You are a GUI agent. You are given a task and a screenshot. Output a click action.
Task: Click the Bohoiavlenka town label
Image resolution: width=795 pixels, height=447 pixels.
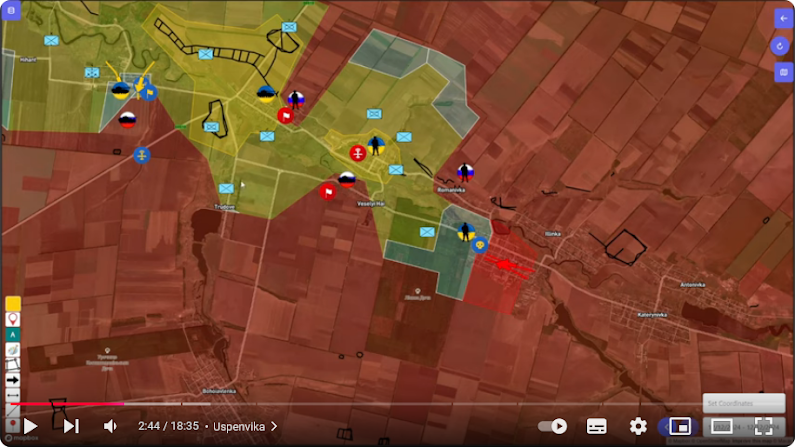coord(219,391)
